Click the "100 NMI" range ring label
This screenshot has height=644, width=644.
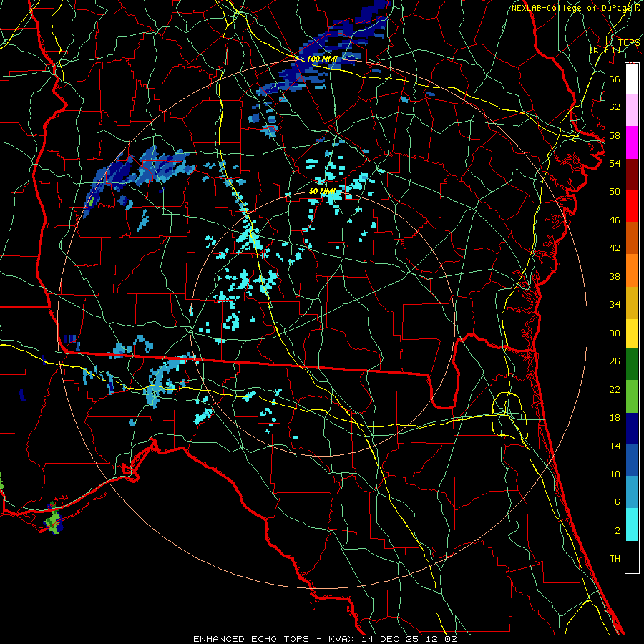click(322, 59)
